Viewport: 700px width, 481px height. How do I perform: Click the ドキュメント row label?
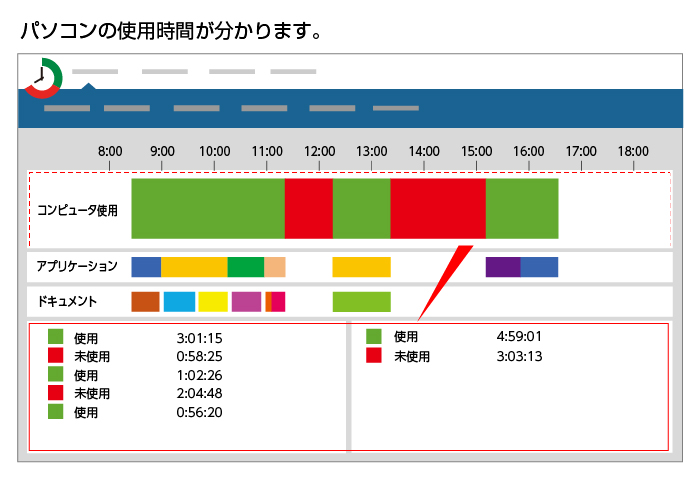[x=67, y=301]
